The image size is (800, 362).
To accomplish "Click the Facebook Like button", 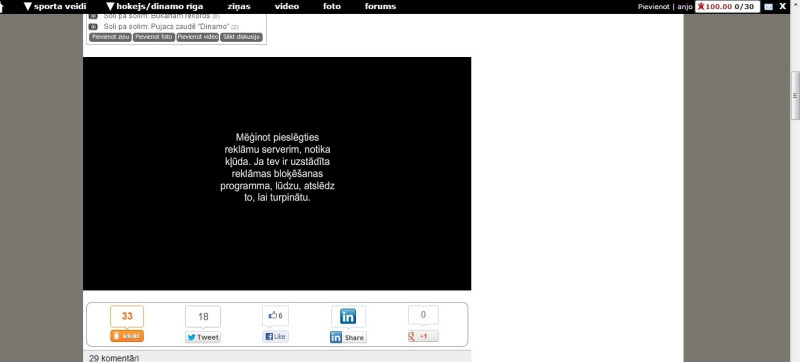I will pyautogui.click(x=275, y=337).
